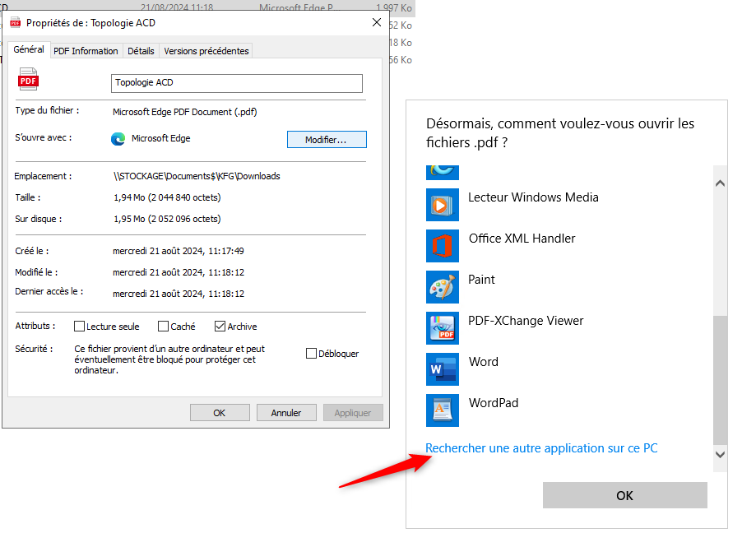Choose the Office XML Handler icon

tap(442, 246)
